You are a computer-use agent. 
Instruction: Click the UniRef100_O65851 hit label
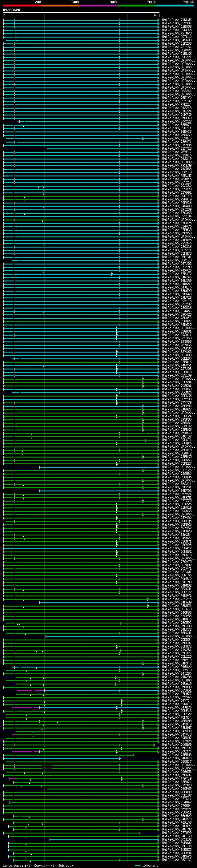177,690
